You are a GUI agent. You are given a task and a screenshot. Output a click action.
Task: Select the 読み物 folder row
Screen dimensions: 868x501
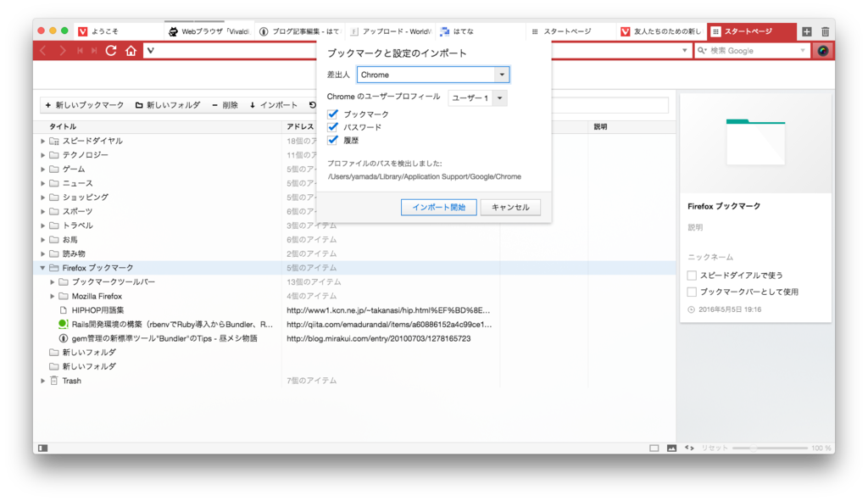[x=354, y=253]
